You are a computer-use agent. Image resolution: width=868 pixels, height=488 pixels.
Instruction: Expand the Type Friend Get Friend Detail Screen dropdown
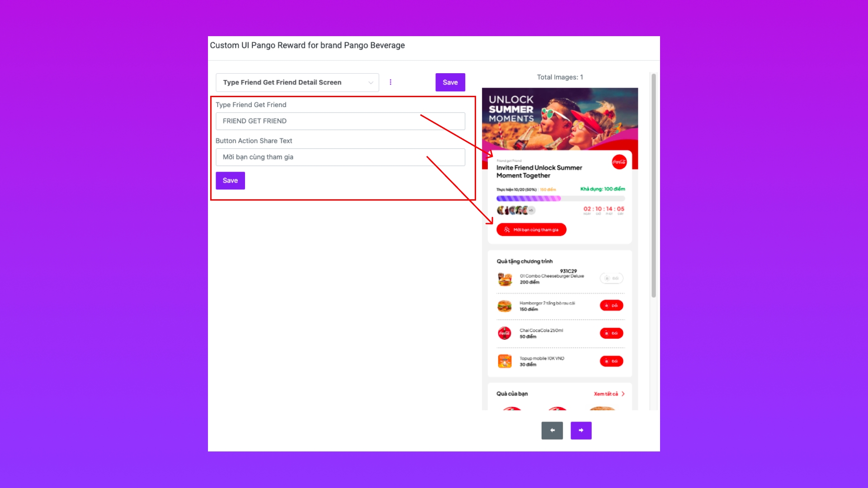(297, 82)
